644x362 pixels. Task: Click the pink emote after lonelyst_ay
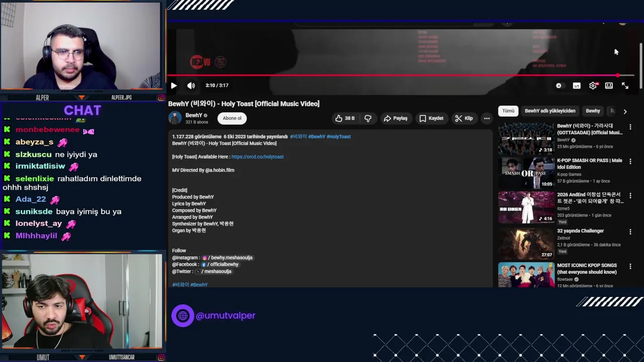(x=71, y=224)
